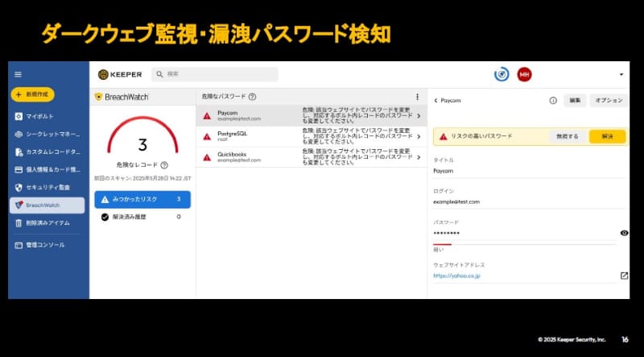Expand the Quickbooks row chevron
Viewport: 644px width, 357px height.
[419, 157]
